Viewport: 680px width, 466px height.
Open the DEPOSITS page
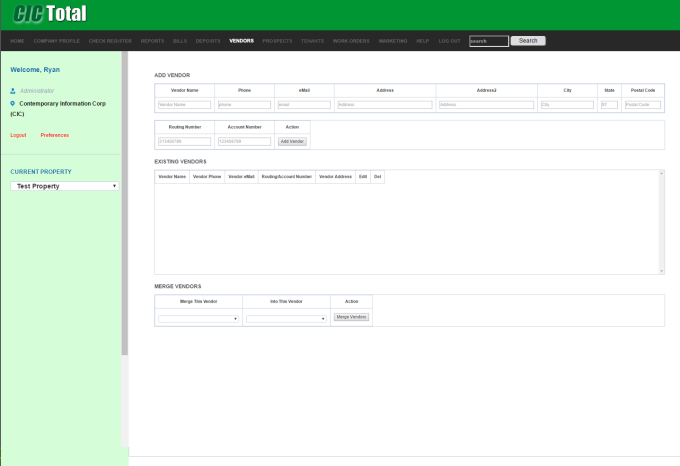pyautogui.click(x=208, y=41)
